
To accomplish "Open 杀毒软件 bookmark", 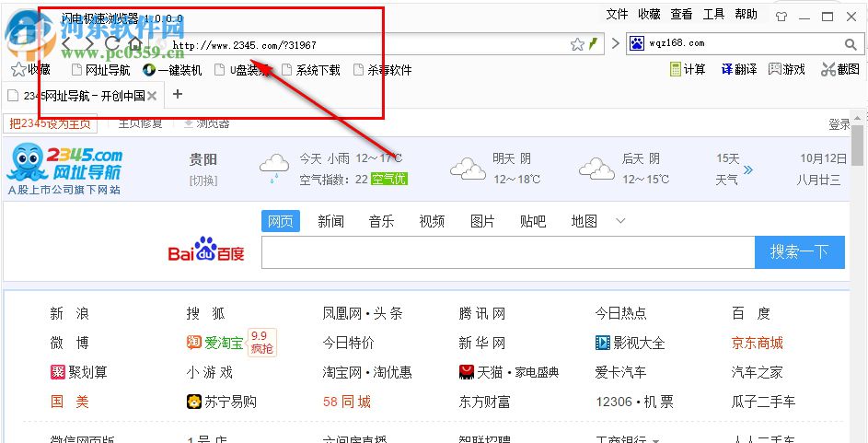I will (x=383, y=70).
